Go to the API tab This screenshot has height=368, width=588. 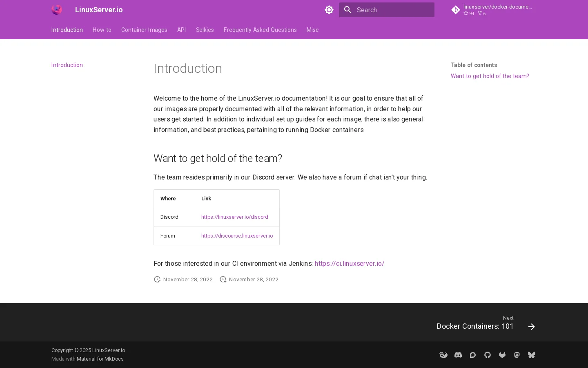(x=182, y=30)
